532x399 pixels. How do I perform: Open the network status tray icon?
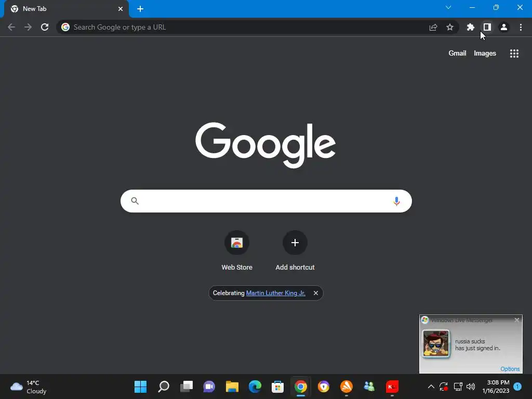(x=458, y=387)
